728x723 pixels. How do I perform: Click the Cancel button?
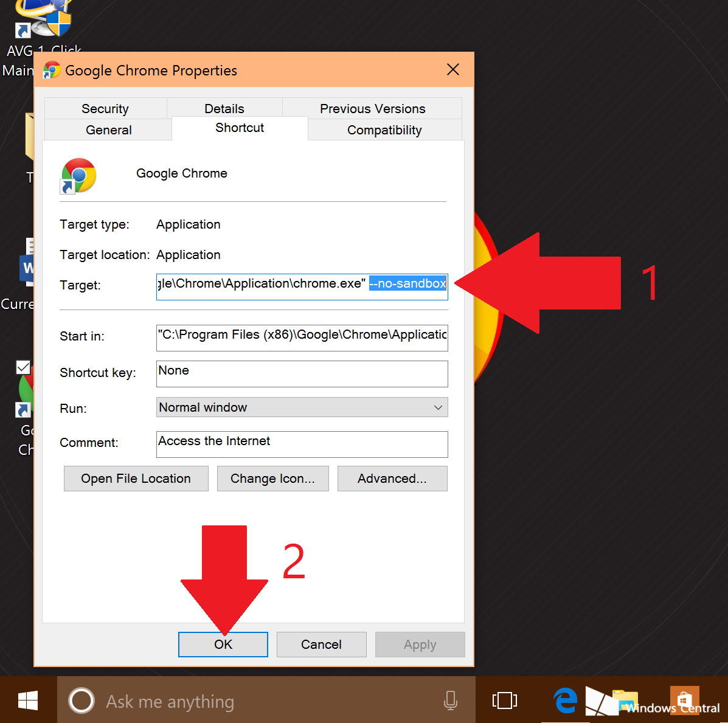click(x=321, y=645)
